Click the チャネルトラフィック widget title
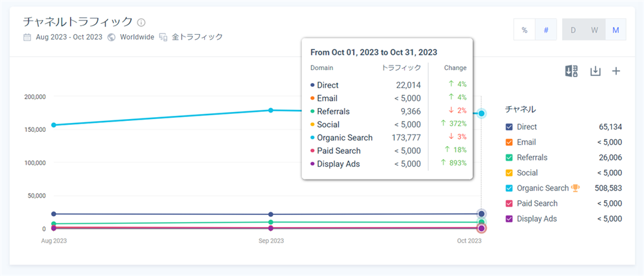644x276 pixels. (x=78, y=21)
